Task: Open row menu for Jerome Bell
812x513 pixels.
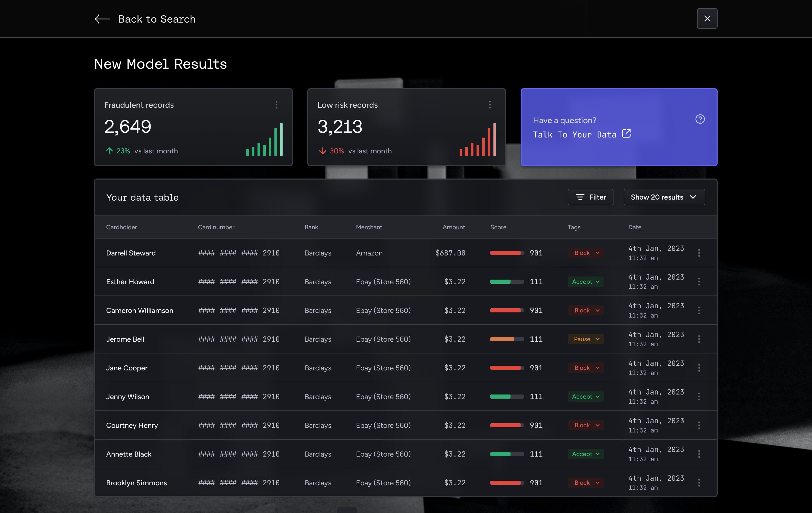Action: tap(699, 339)
